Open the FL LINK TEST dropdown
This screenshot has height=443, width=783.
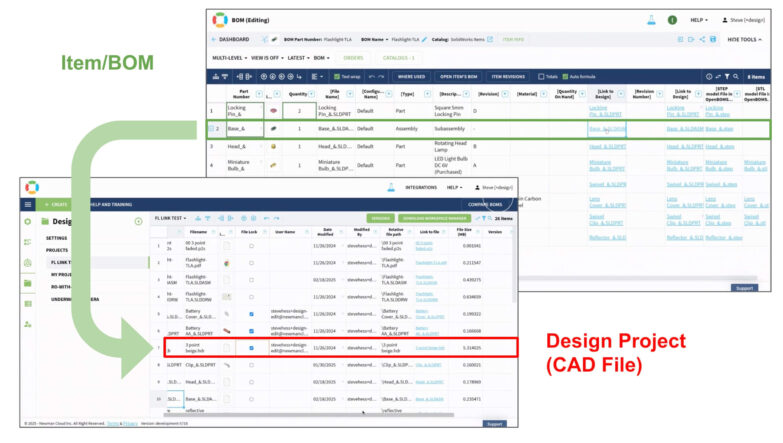170,218
